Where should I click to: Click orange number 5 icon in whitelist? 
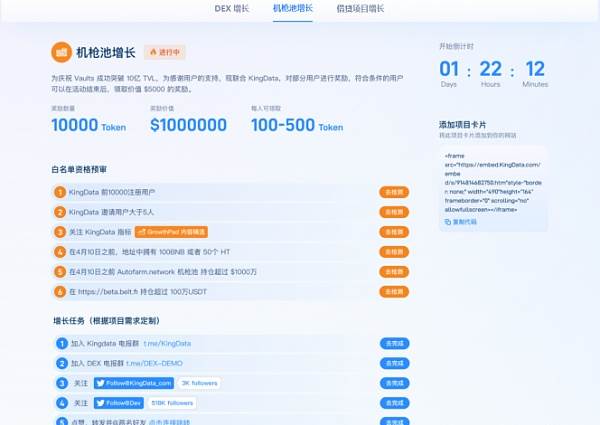(60, 272)
